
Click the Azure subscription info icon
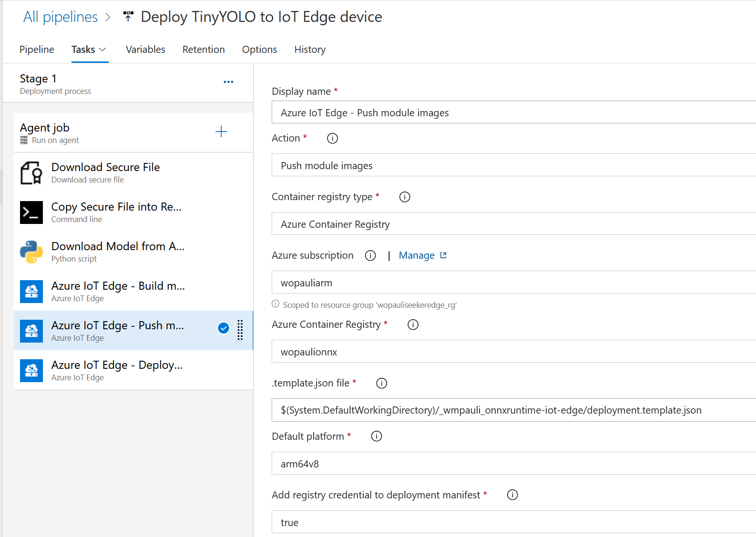pos(370,255)
